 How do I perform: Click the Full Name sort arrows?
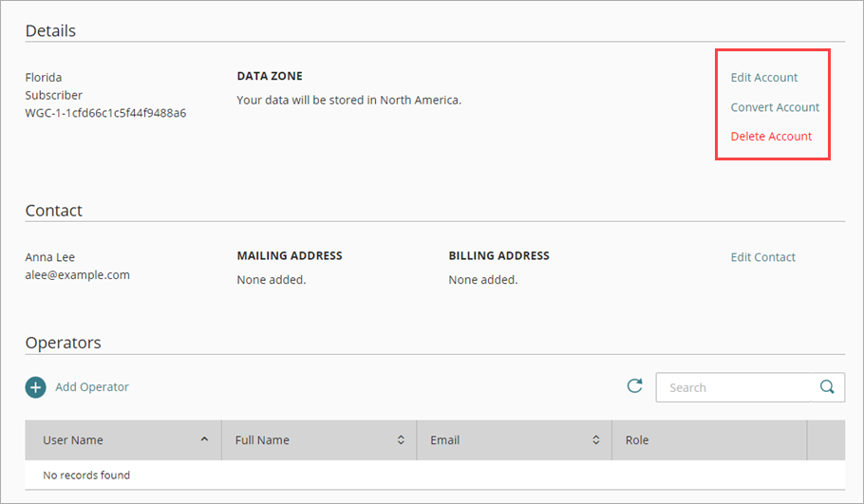coord(401,440)
